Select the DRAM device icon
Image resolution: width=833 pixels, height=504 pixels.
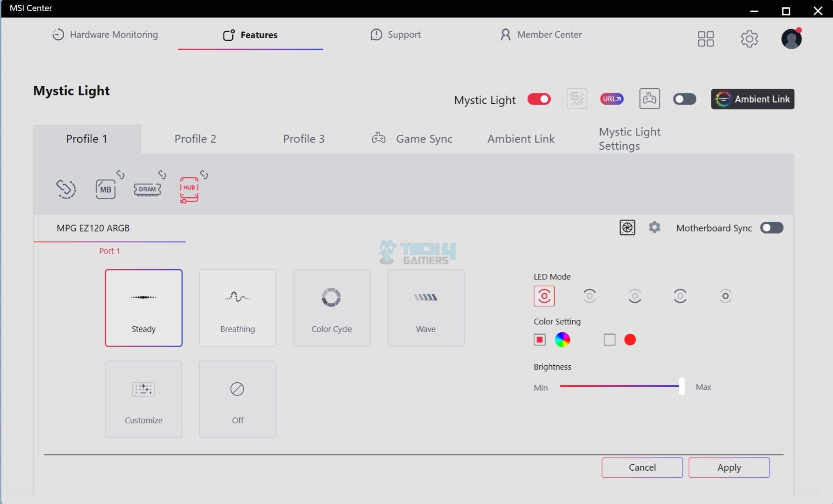147,190
